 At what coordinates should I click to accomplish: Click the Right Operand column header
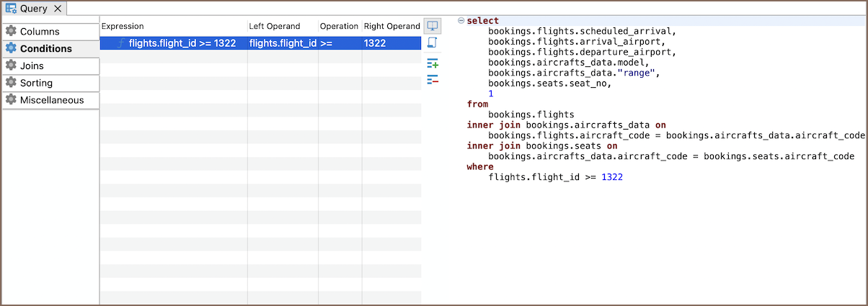pyautogui.click(x=391, y=26)
